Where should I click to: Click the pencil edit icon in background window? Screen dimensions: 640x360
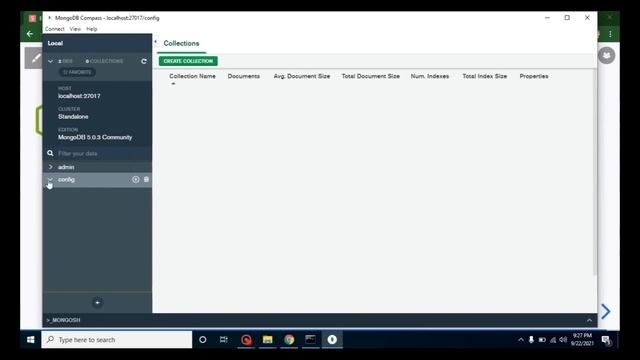[x=35, y=58]
